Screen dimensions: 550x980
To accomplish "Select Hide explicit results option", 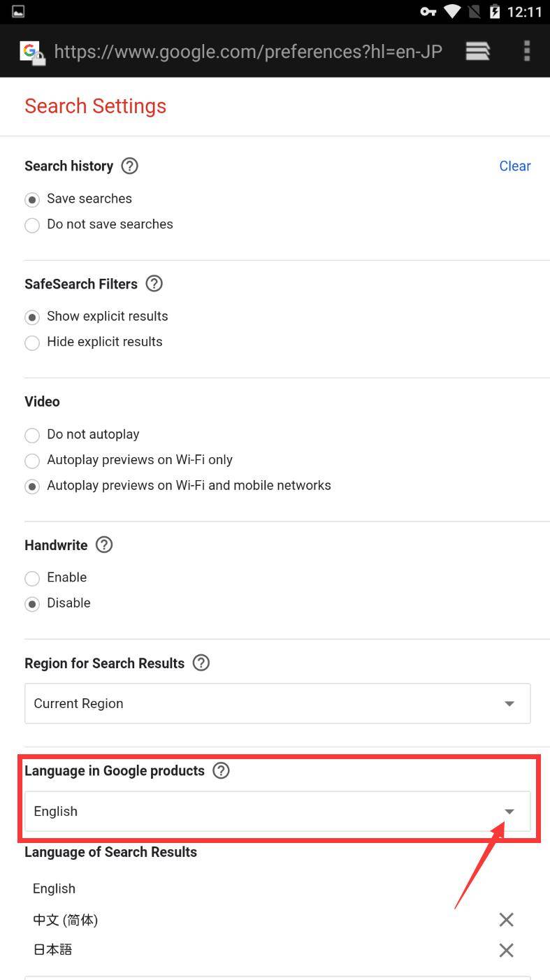I will (32, 343).
